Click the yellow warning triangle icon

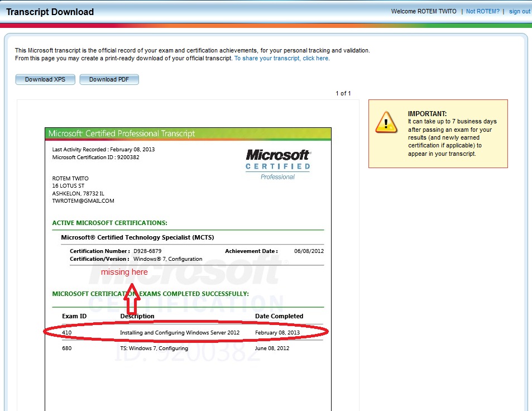tap(386, 122)
